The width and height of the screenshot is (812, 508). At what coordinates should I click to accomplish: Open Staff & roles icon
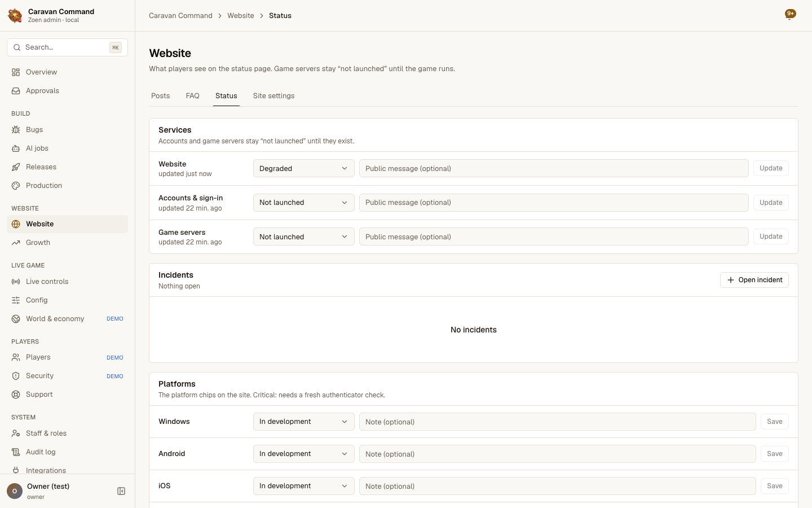click(16, 433)
